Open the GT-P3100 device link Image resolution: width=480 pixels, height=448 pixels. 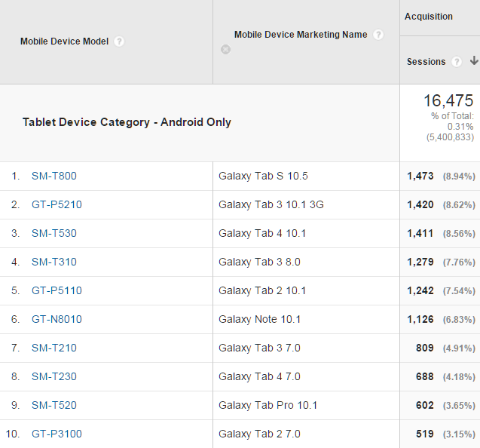click(57, 434)
